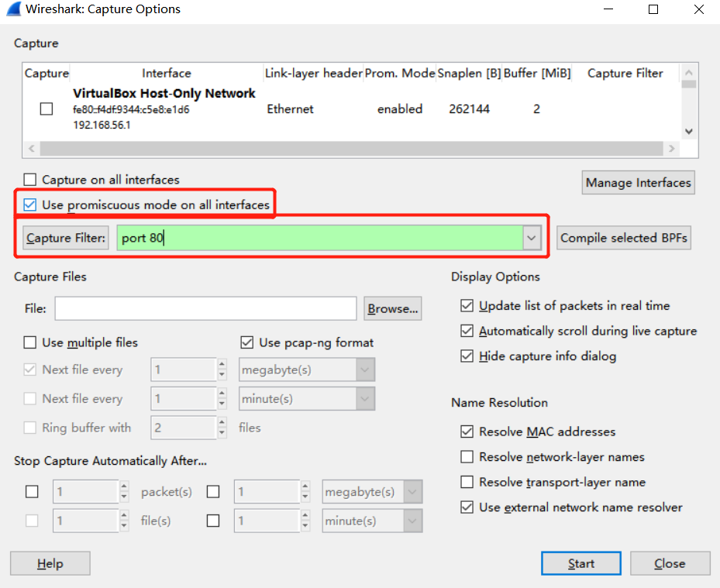Click the Interface column header

[x=166, y=73]
